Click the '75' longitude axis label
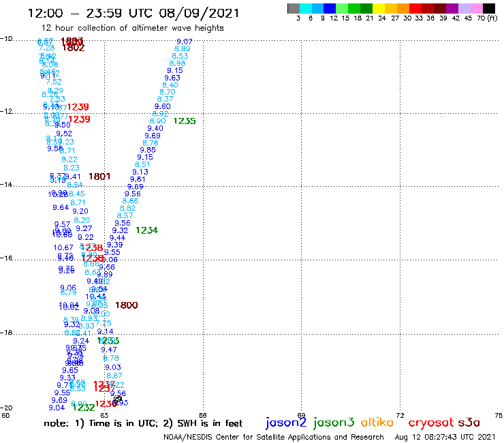This screenshot has height=443, width=504. tap(499, 415)
